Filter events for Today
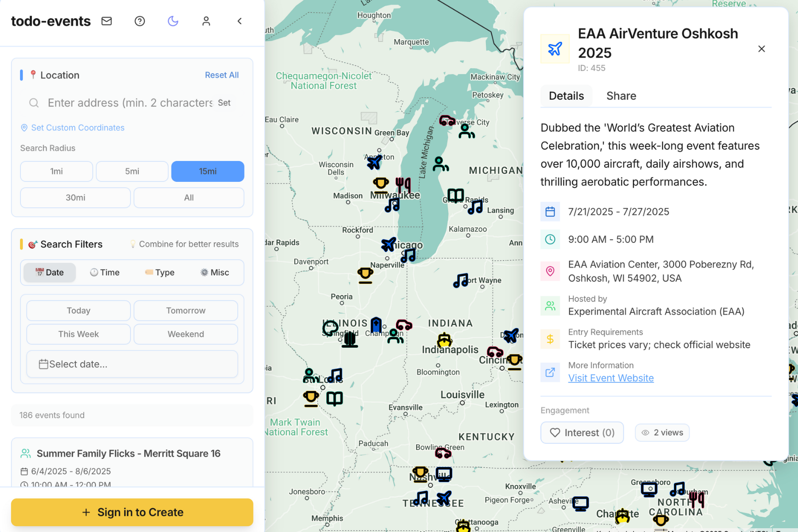The width and height of the screenshot is (798, 532). pyautogui.click(x=78, y=310)
